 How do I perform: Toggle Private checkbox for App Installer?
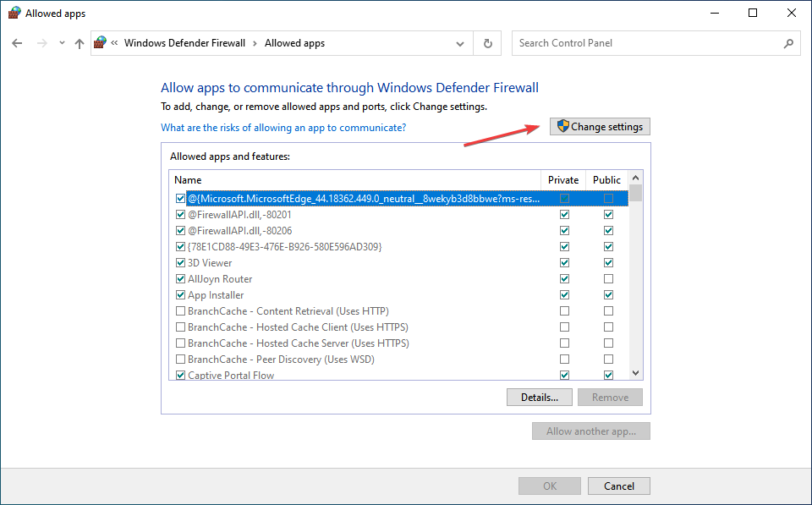pos(564,294)
